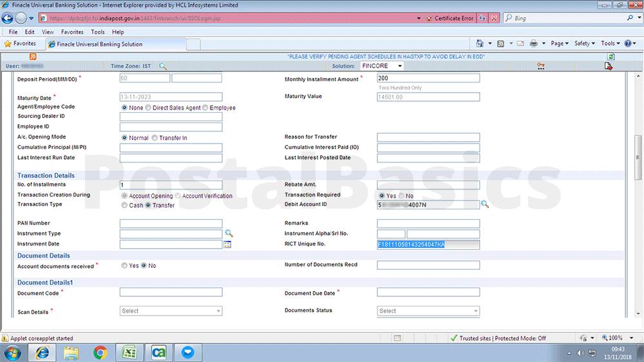Select Transfer In account opening mode
The image size is (644, 362).
(x=155, y=138)
